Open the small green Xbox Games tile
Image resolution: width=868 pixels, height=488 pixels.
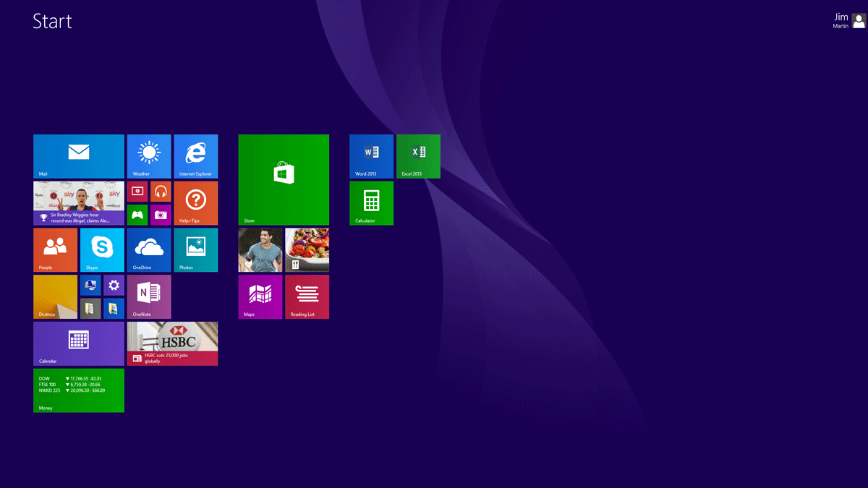tap(137, 215)
